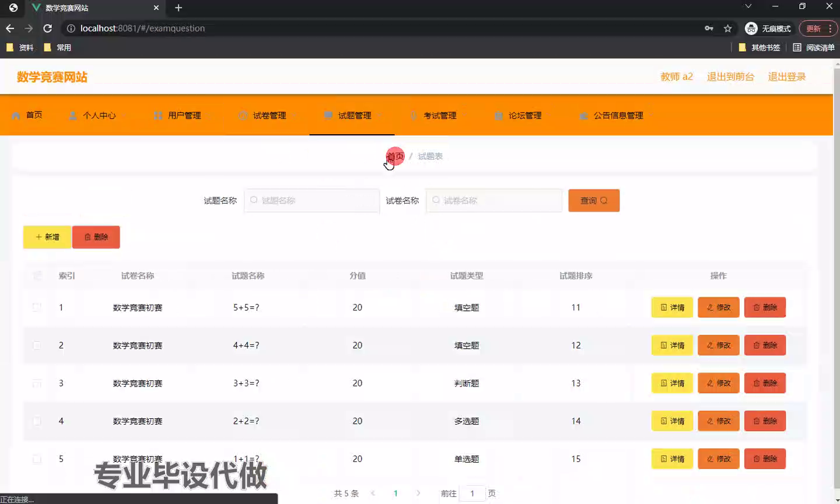
Task: Click 修改 for question 2+2=?
Action: [719, 421]
